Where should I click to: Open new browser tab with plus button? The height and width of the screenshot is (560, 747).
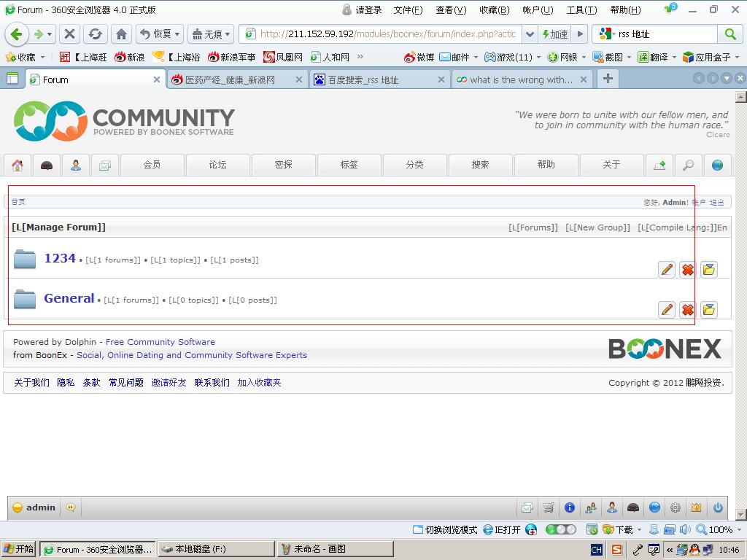tap(608, 79)
